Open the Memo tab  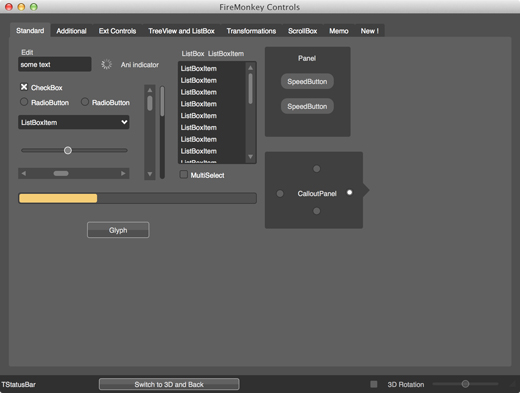(x=339, y=31)
